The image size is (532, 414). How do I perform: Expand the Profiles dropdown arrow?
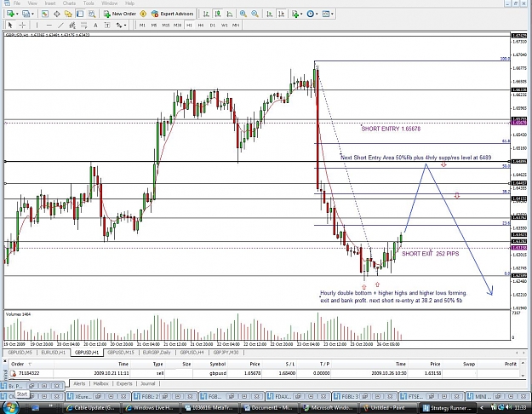click(x=32, y=14)
